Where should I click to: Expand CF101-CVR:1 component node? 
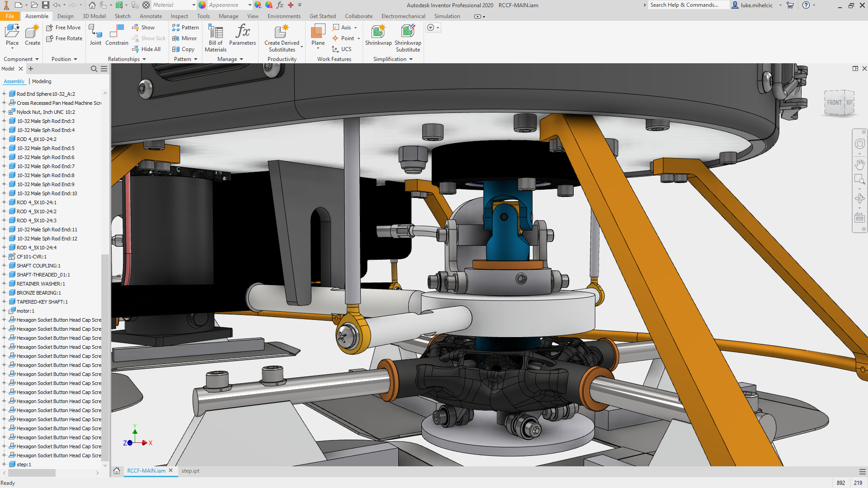point(4,256)
